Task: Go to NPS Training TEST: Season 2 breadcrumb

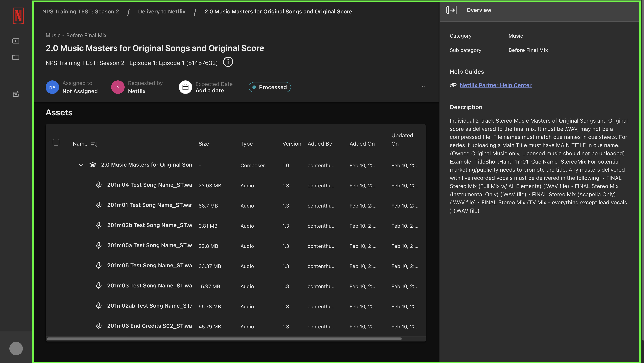Action: point(80,12)
